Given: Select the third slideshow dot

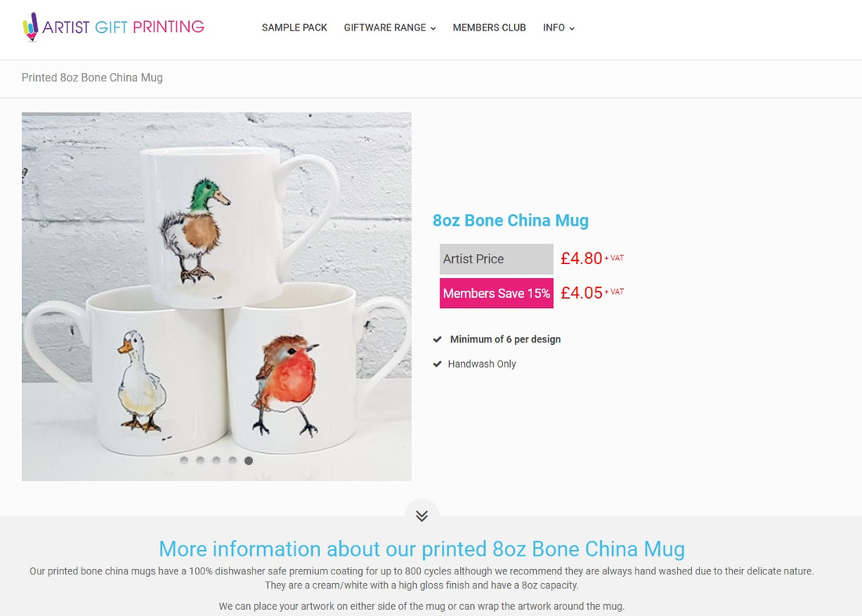Looking at the screenshot, I should tap(216, 460).
